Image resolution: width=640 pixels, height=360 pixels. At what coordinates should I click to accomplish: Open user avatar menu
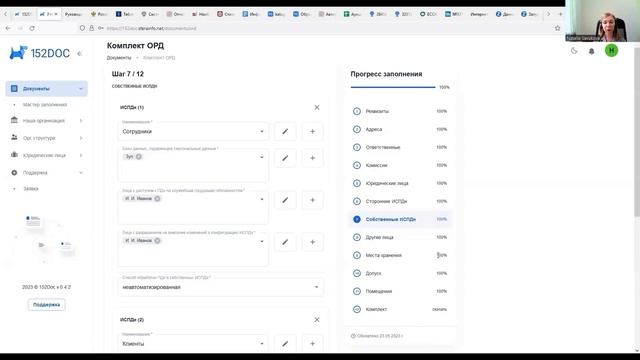(x=611, y=51)
